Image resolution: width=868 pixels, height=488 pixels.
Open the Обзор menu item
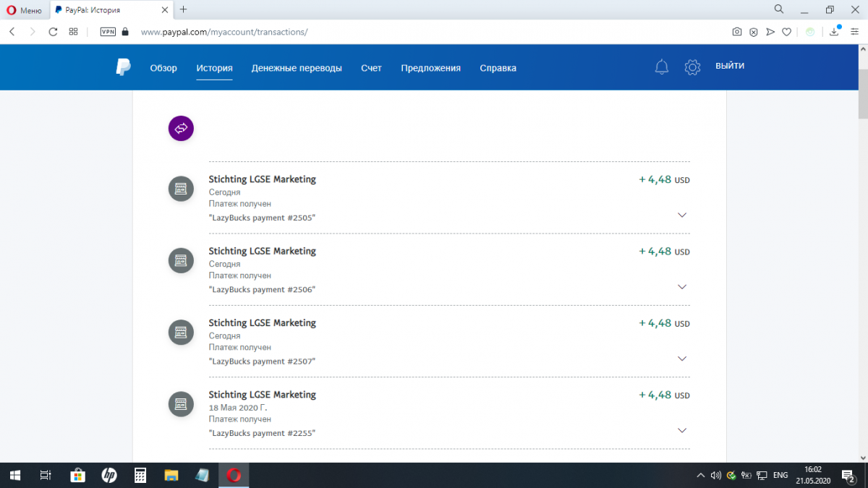pos(163,68)
